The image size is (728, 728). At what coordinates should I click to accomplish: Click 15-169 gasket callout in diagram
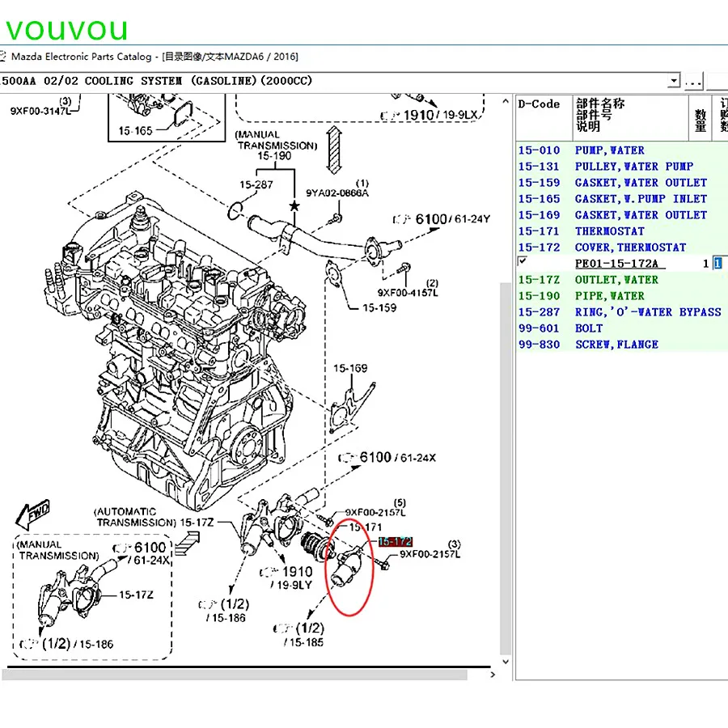(x=350, y=368)
